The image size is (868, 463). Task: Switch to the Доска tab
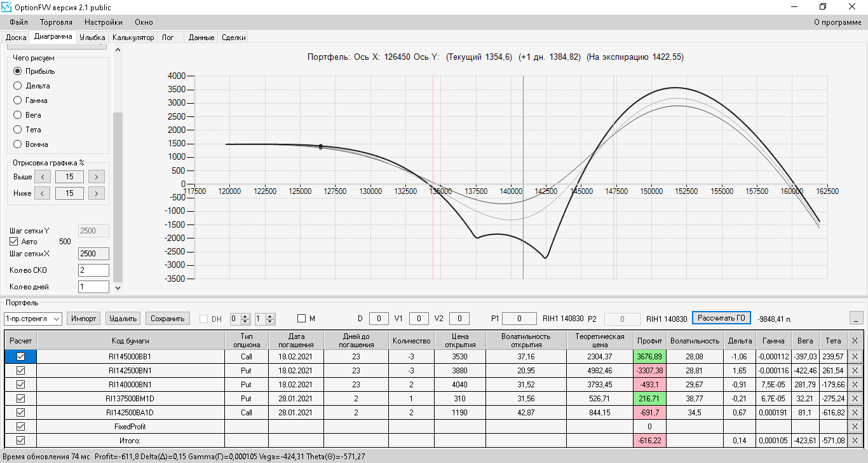click(16, 38)
